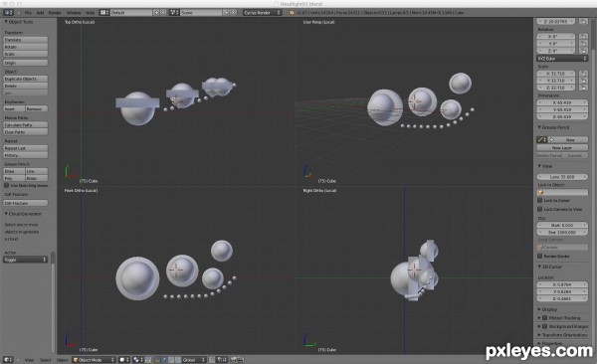Click the OpenGL render icon in 3D header
Screen dimensions: 597x364
point(234,359)
